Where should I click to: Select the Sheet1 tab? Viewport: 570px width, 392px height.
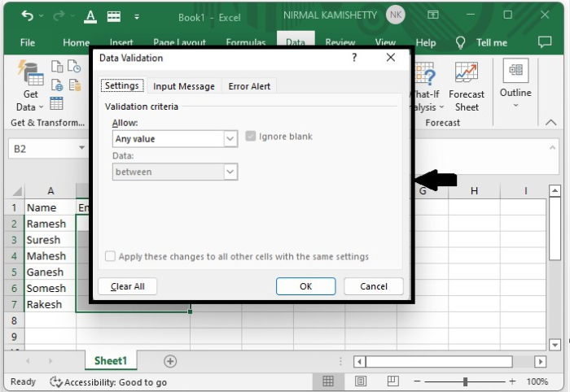[x=111, y=360]
